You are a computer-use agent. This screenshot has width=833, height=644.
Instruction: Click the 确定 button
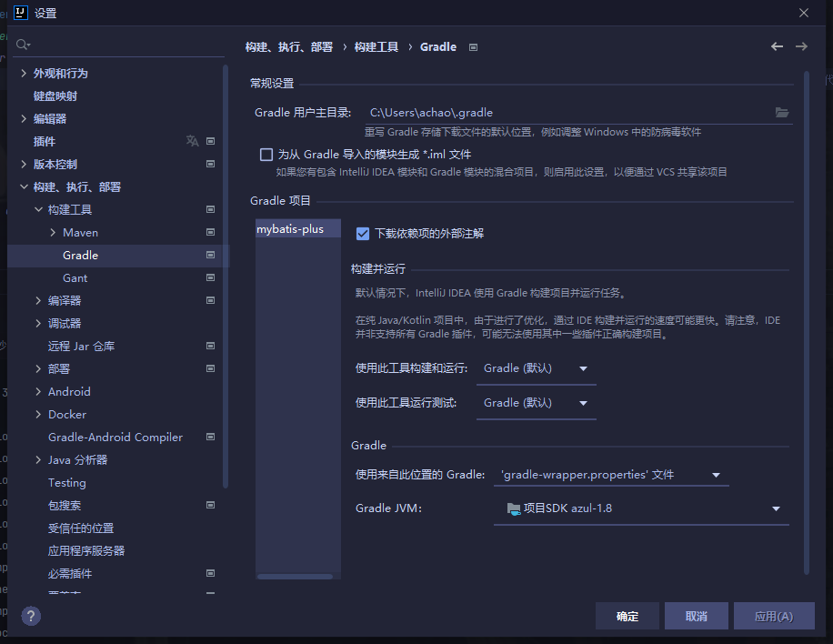point(627,616)
